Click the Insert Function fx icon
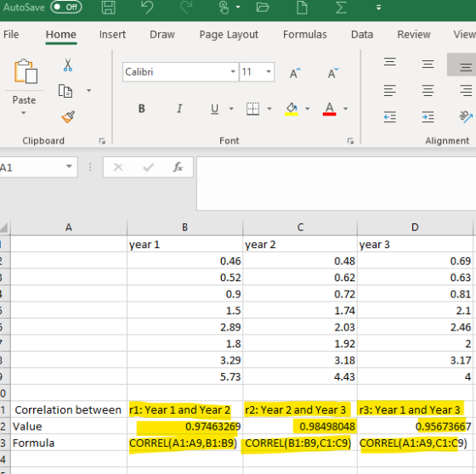The image size is (476, 474). tap(178, 166)
